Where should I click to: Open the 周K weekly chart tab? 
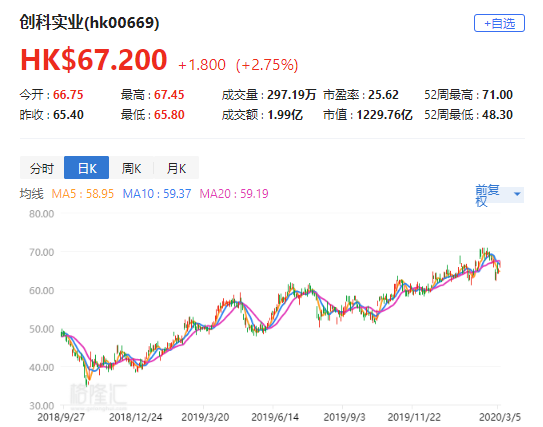(x=131, y=168)
